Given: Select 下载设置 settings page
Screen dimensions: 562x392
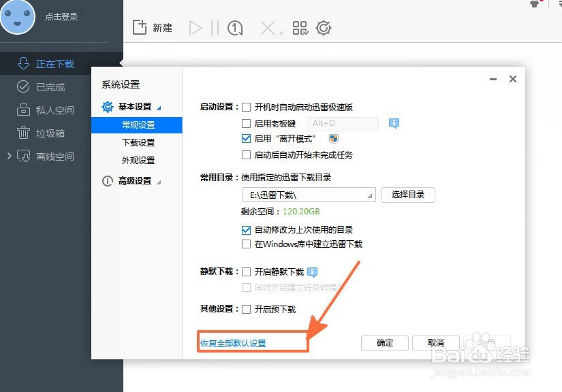Looking at the screenshot, I should [138, 142].
